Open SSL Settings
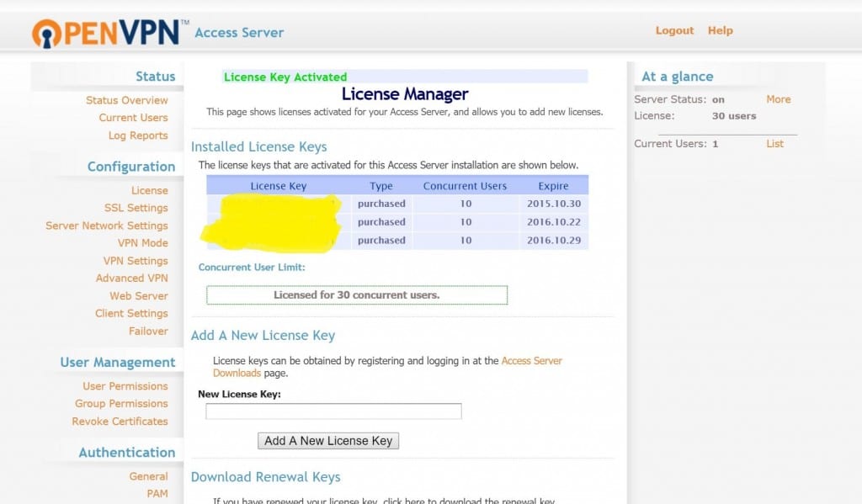This screenshot has height=504, width=862. click(137, 208)
